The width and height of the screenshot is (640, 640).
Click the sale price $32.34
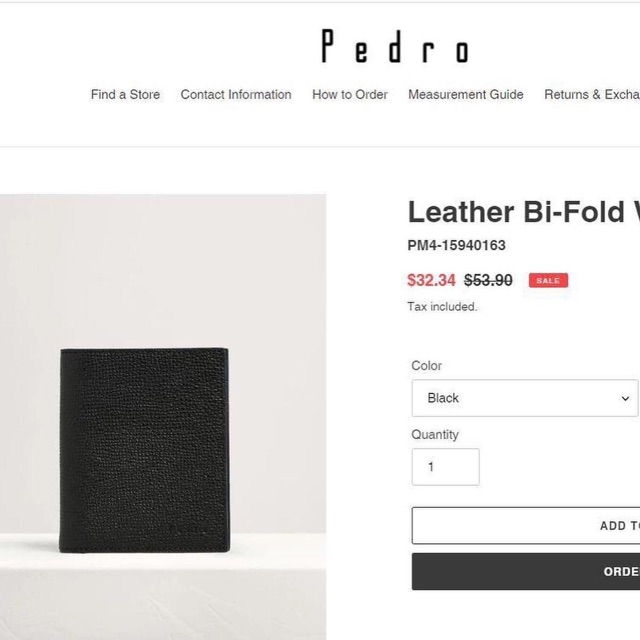click(x=431, y=281)
